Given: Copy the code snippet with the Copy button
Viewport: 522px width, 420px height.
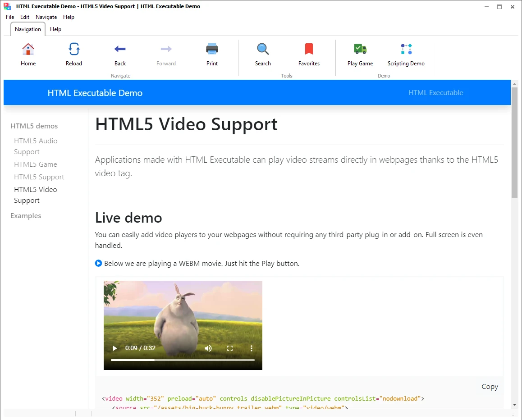Looking at the screenshot, I should pos(490,387).
